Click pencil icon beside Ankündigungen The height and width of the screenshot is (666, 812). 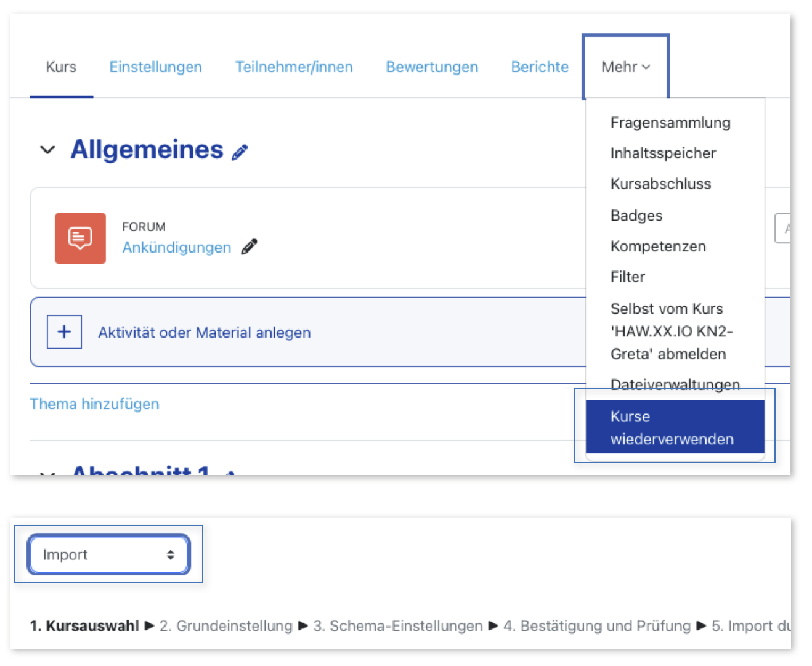250,247
